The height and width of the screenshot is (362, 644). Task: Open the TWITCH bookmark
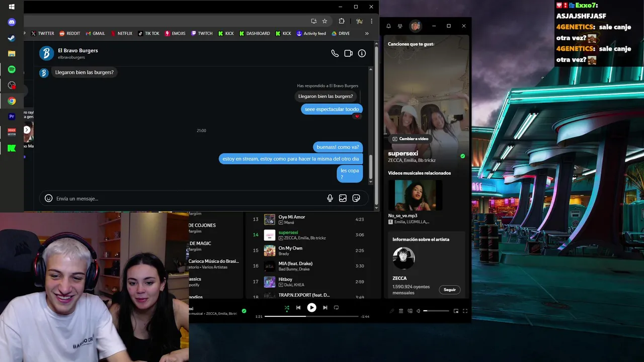(201, 33)
